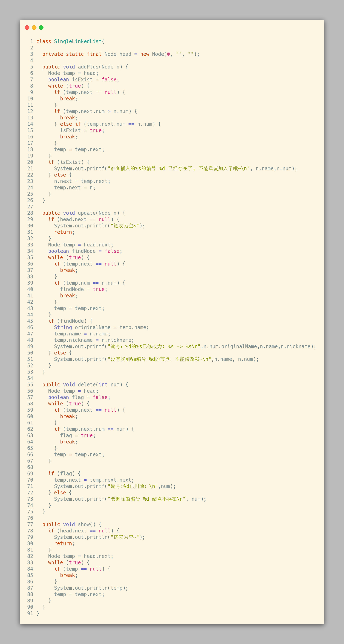Click the red close window dot

tap(27, 28)
